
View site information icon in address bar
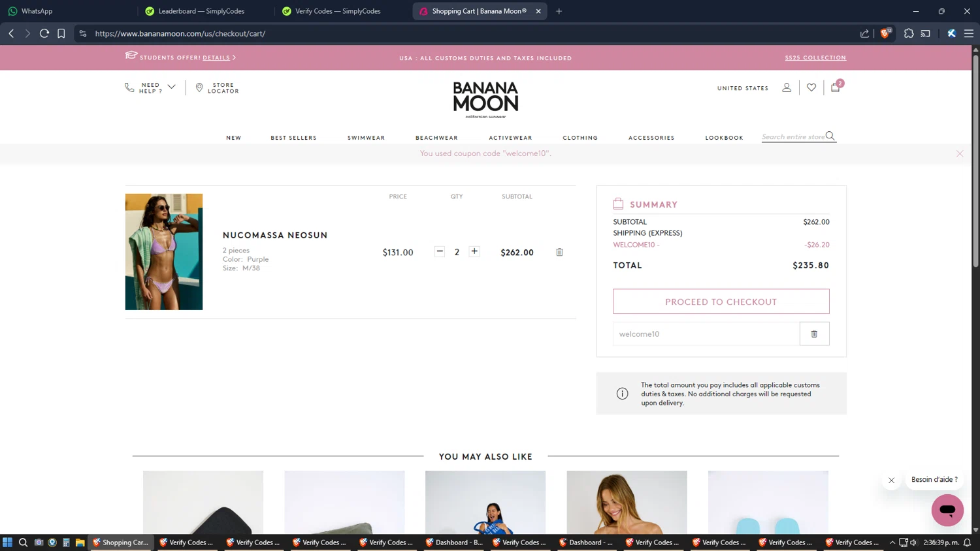point(83,33)
